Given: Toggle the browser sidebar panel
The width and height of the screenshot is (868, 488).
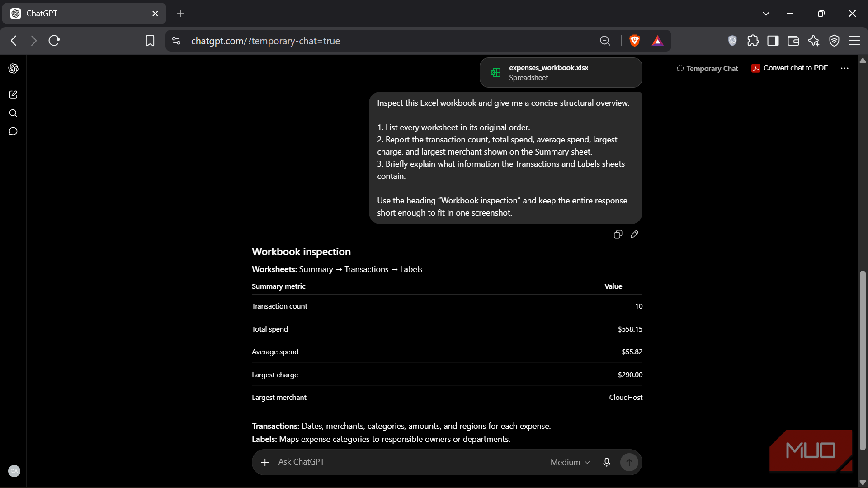Looking at the screenshot, I should (773, 41).
